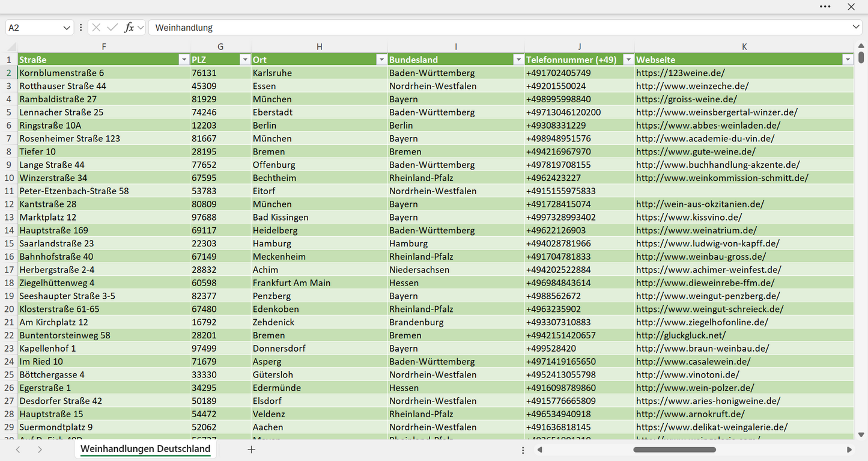Select column H header
The image size is (868, 461).
tap(320, 47)
